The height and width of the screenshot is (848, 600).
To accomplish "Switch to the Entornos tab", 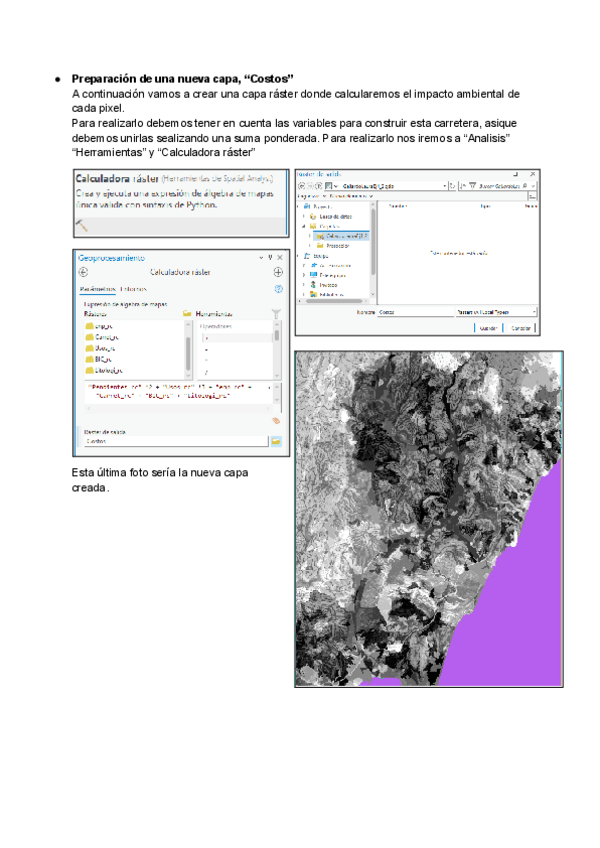I will [133, 289].
